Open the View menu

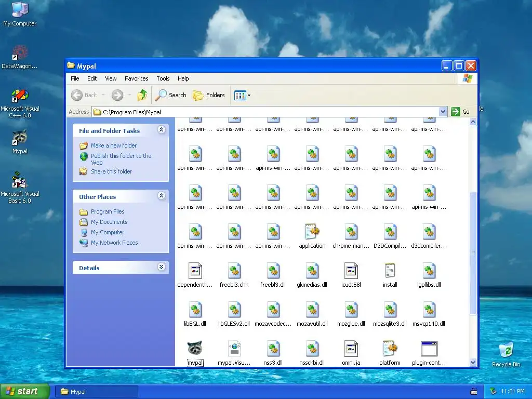point(111,78)
